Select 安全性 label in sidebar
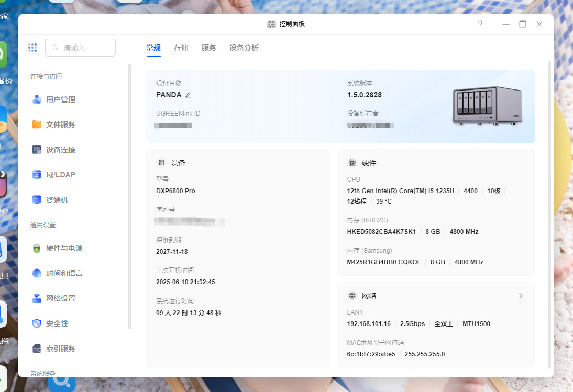Viewport: 573px width, 392px height. (57, 323)
